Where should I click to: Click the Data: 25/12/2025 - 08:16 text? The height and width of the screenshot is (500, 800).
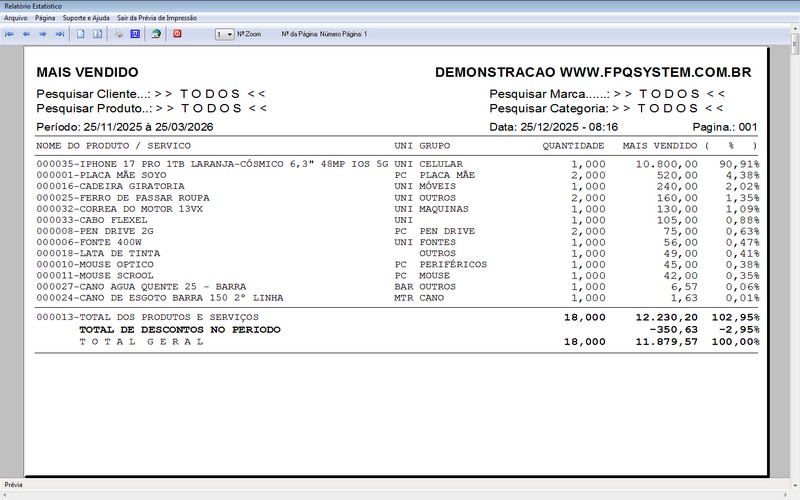[554, 127]
